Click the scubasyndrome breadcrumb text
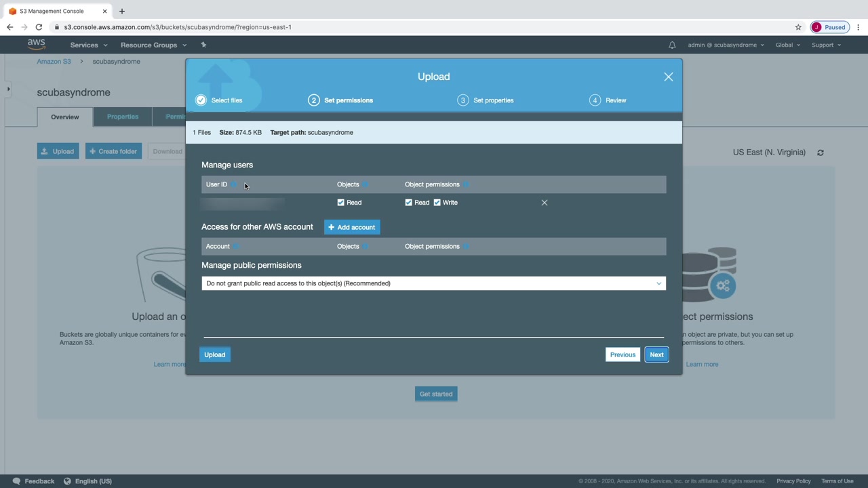868x488 pixels. tap(117, 62)
